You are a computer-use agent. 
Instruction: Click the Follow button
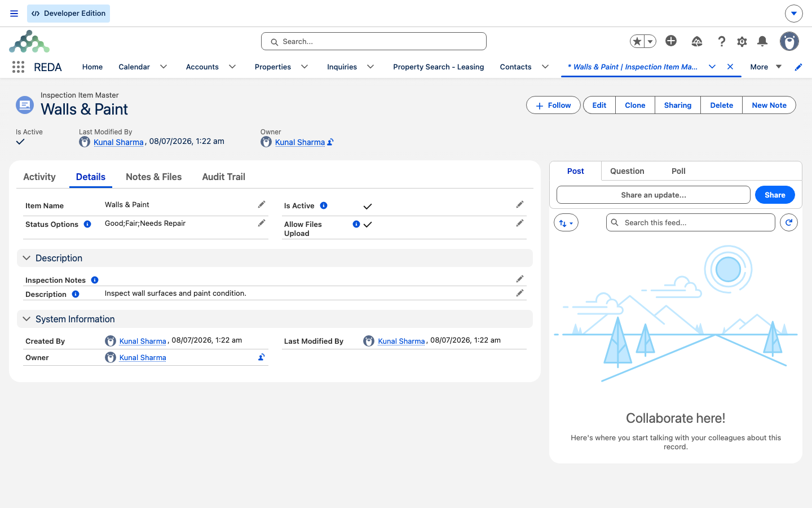553,105
